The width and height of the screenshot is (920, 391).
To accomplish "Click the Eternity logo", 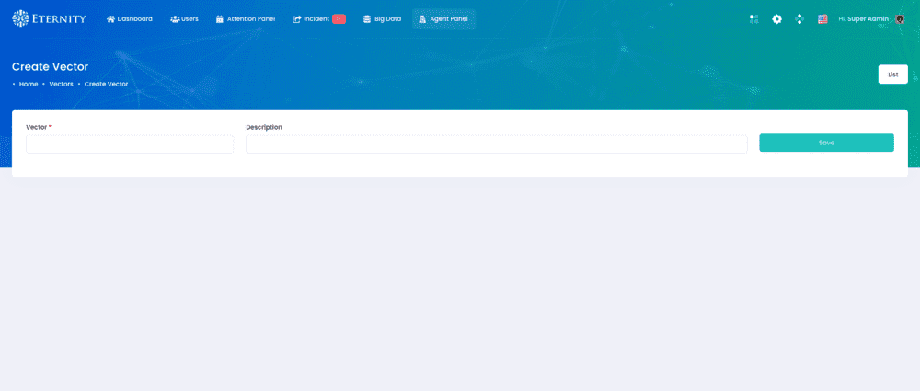I will (x=49, y=19).
